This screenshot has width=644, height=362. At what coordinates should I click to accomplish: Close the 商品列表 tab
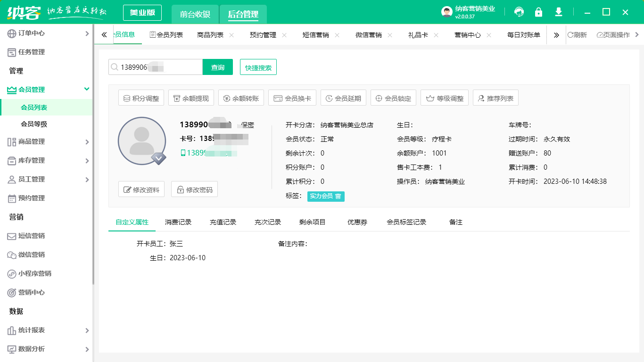231,34
